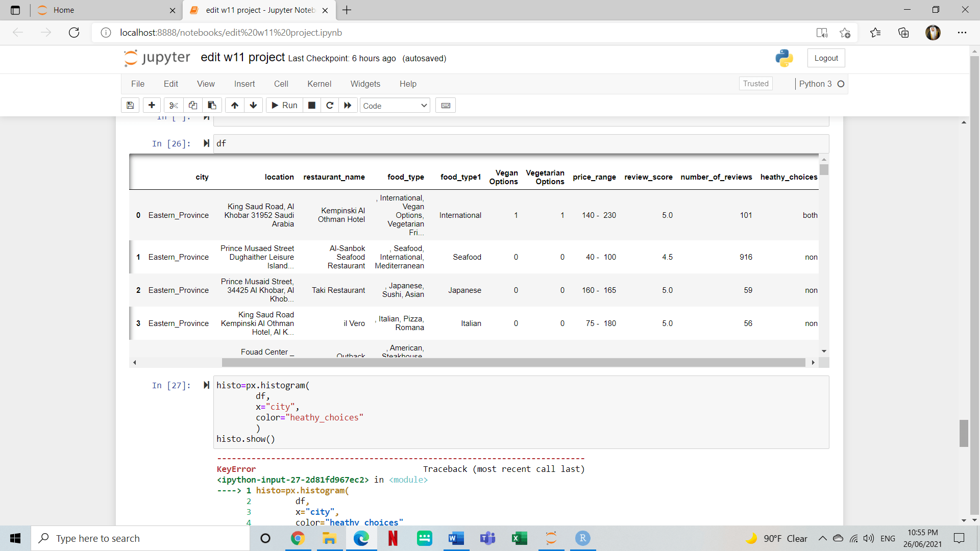980x551 pixels.
Task: Open the Kernel menu
Action: point(320,84)
